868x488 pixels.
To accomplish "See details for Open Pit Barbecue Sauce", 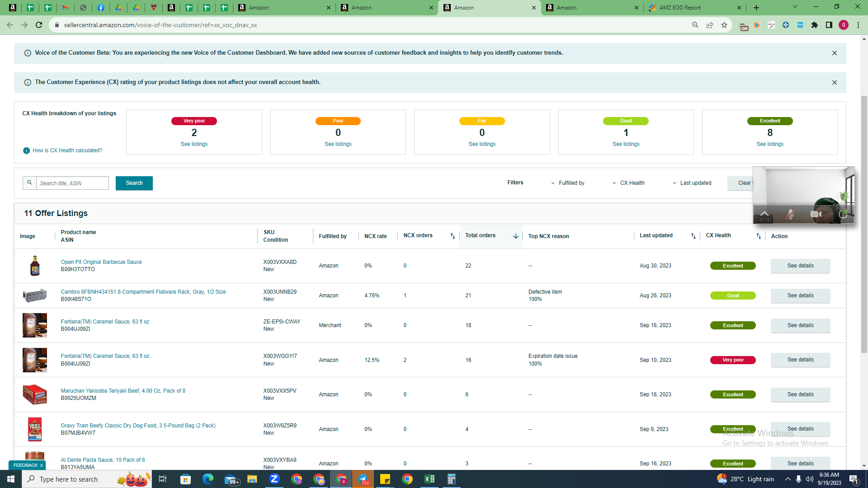I will coord(800,266).
